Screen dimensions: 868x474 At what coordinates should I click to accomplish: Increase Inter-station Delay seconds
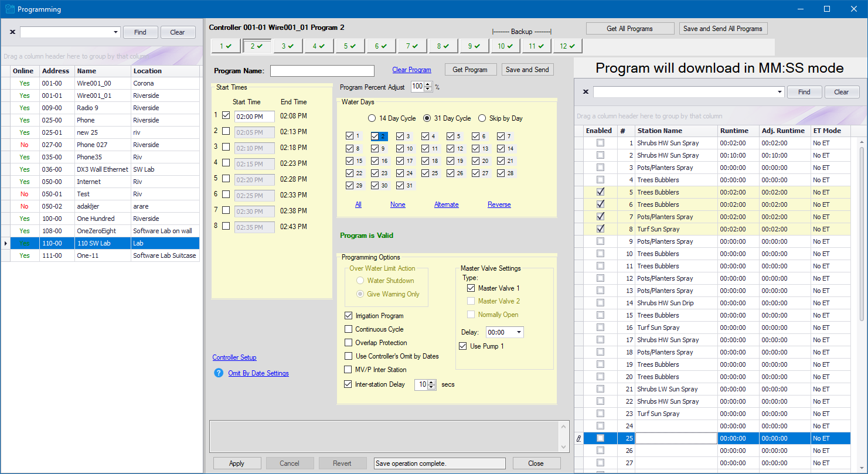pyautogui.click(x=432, y=382)
